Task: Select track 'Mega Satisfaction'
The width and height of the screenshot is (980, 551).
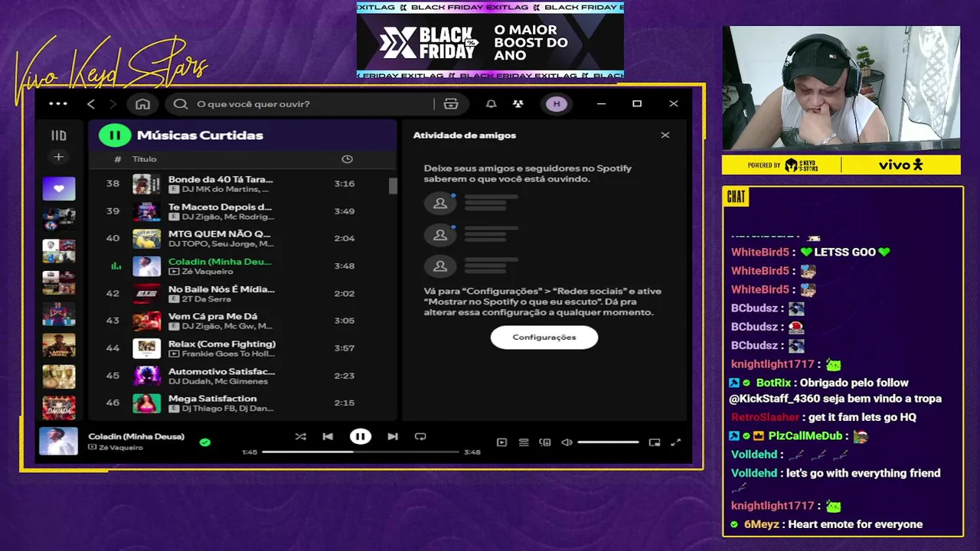Action: pos(242,403)
